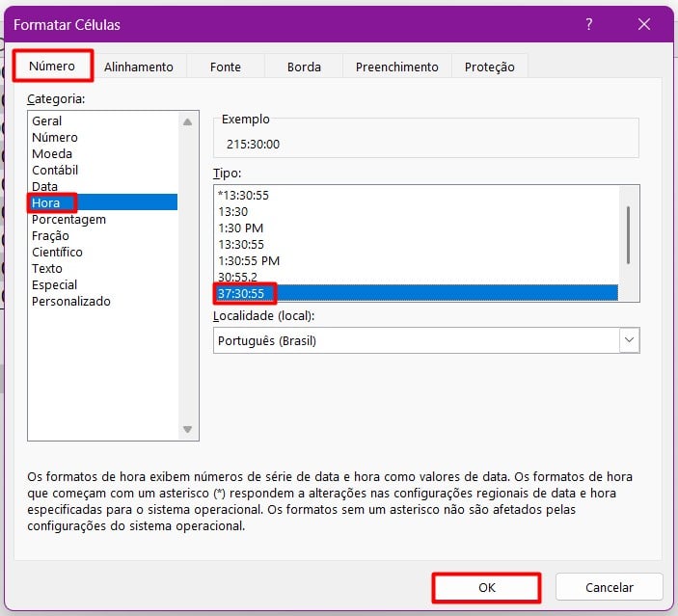Select the Porcentagem category
This screenshot has width=678, height=616.
tap(68, 219)
